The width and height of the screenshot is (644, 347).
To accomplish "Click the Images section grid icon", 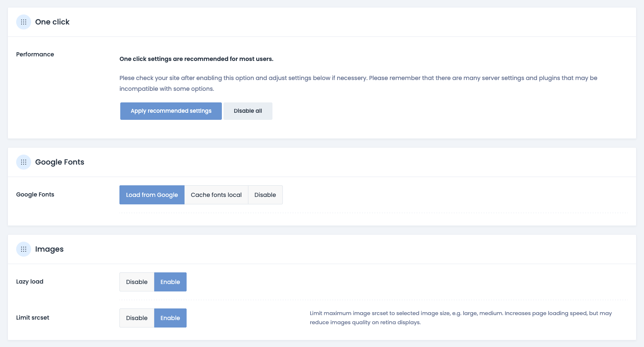I will (x=24, y=249).
